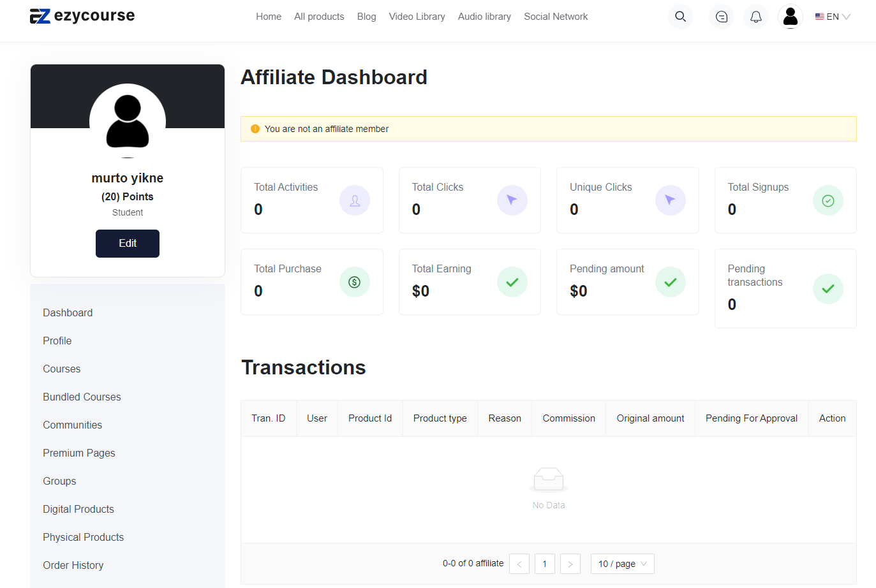Screen dimensions: 876x588
Task: Go to previous page arrow
Action: pos(519,564)
